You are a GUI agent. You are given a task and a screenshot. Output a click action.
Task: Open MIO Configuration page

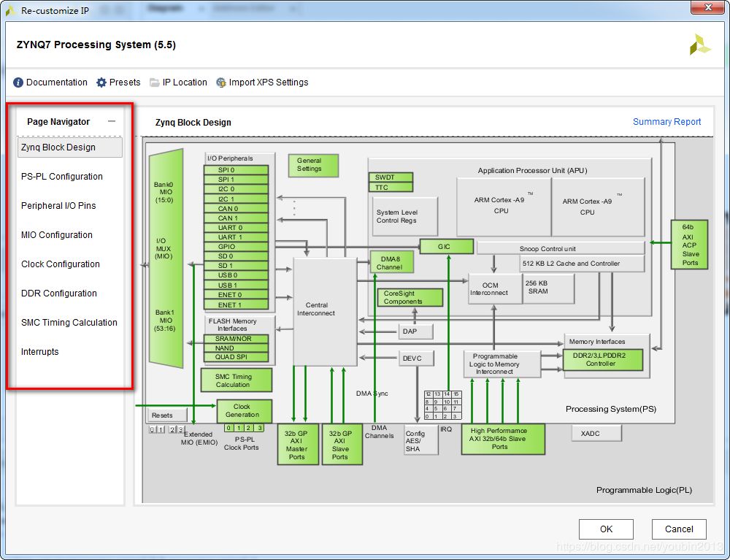(57, 235)
